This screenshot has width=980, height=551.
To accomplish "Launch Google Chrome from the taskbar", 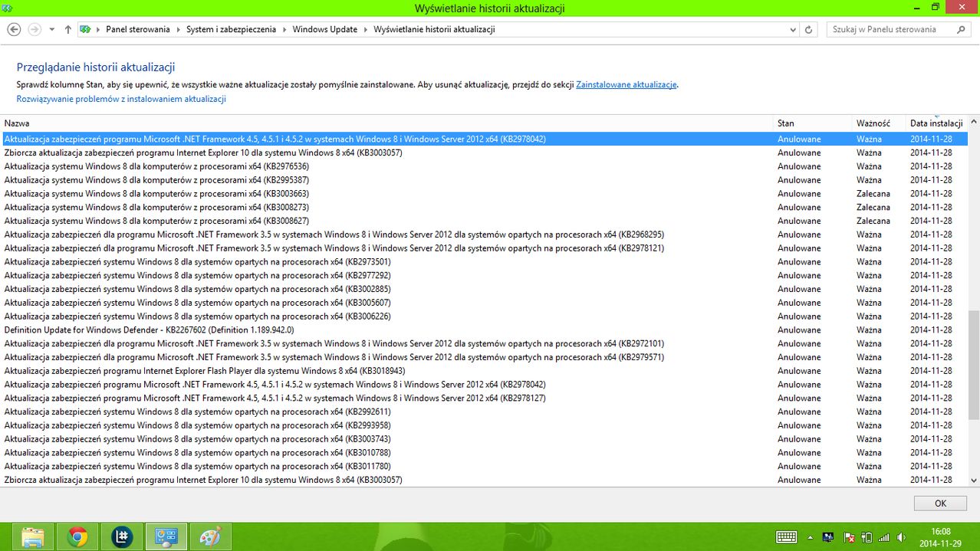I will pyautogui.click(x=77, y=536).
